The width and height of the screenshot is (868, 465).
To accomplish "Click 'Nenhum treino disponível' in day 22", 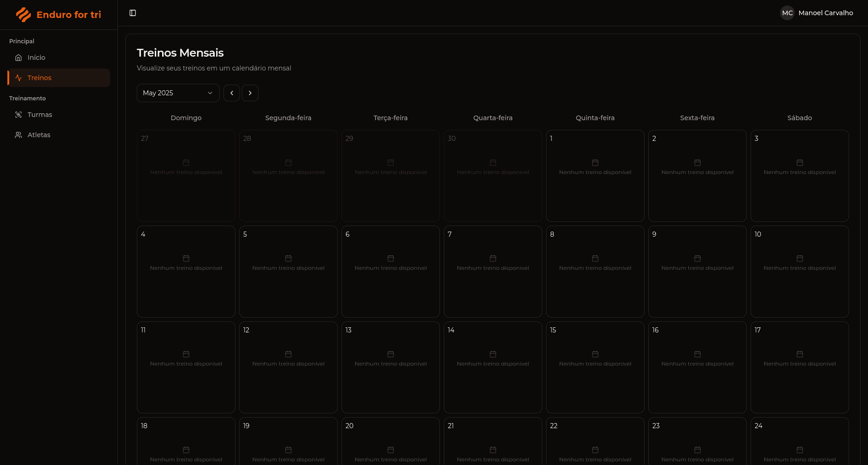I will [x=595, y=459].
